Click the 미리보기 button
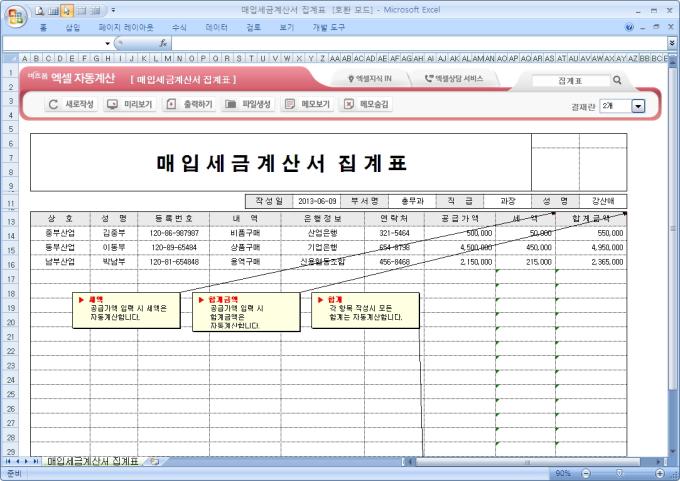This screenshot has width=680, height=481. 130,104
